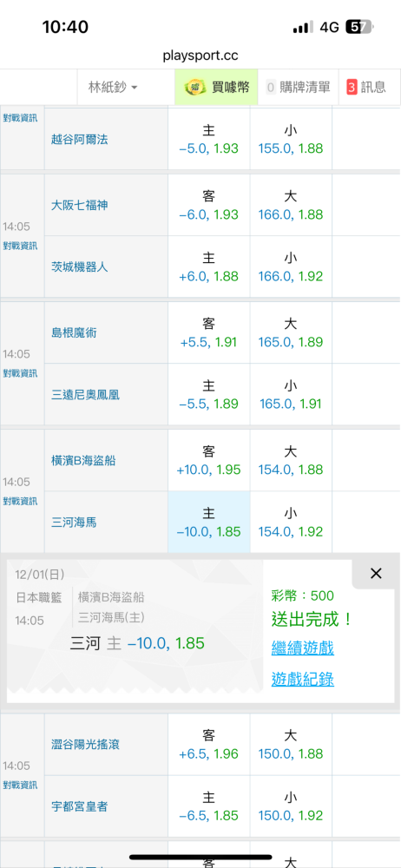
Task: Open 購牌清單 purchase list
Action: 298,87
